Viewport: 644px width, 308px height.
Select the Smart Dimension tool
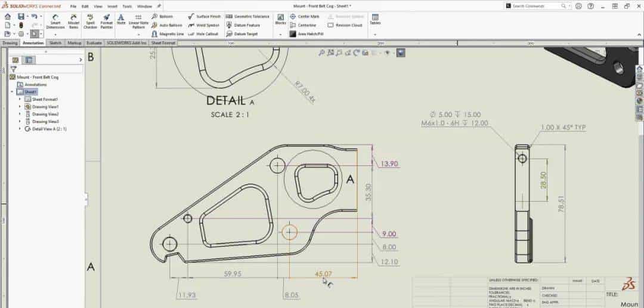(55, 21)
